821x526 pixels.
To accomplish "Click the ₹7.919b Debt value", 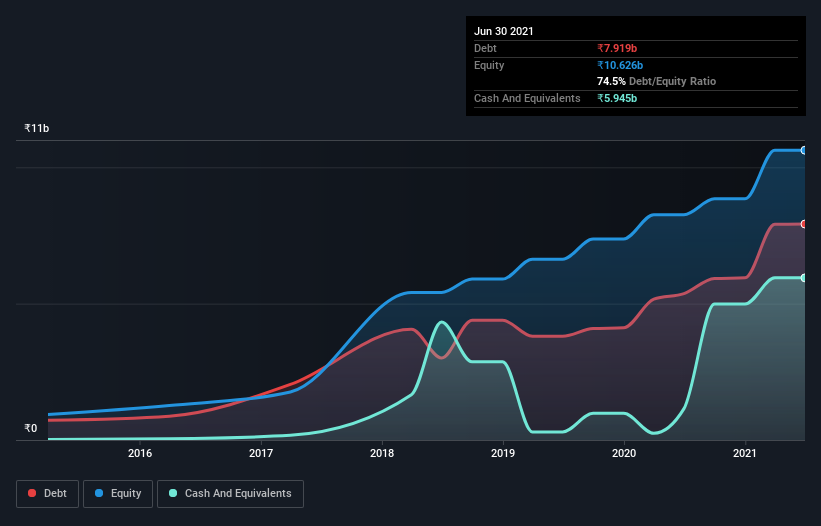I will (617, 48).
